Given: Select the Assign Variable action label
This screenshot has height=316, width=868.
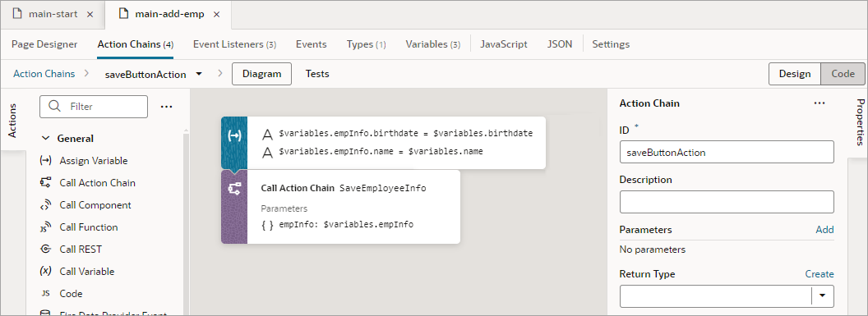Looking at the screenshot, I should [x=94, y=161].
